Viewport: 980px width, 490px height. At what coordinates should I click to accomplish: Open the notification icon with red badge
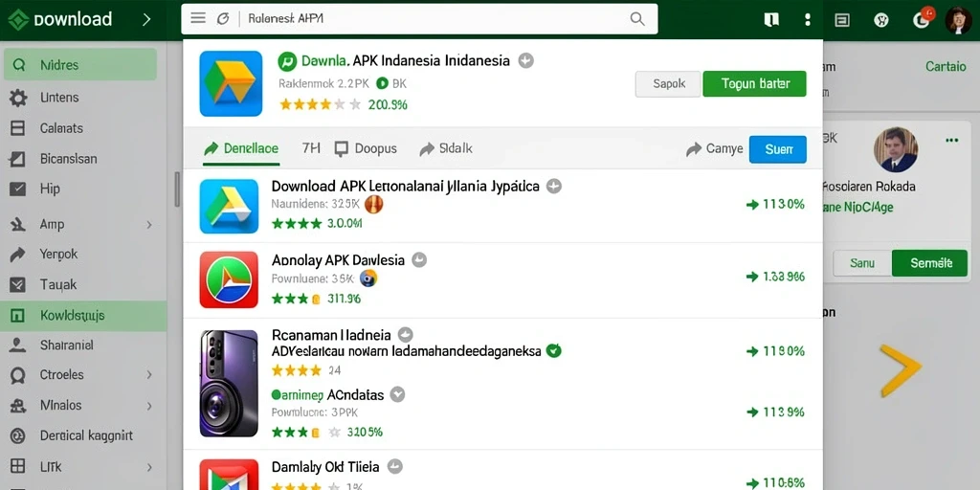click(923, 19)
